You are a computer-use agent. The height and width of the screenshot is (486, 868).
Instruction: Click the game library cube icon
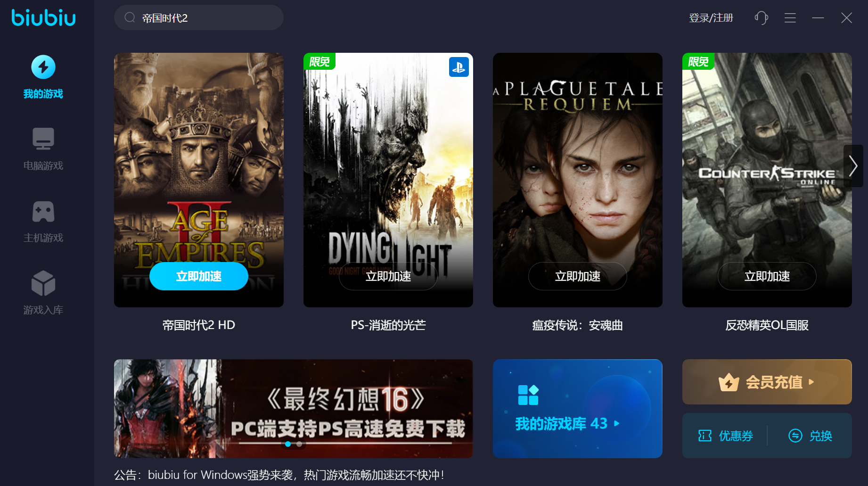pyautogui.click(x=43, y=283)
